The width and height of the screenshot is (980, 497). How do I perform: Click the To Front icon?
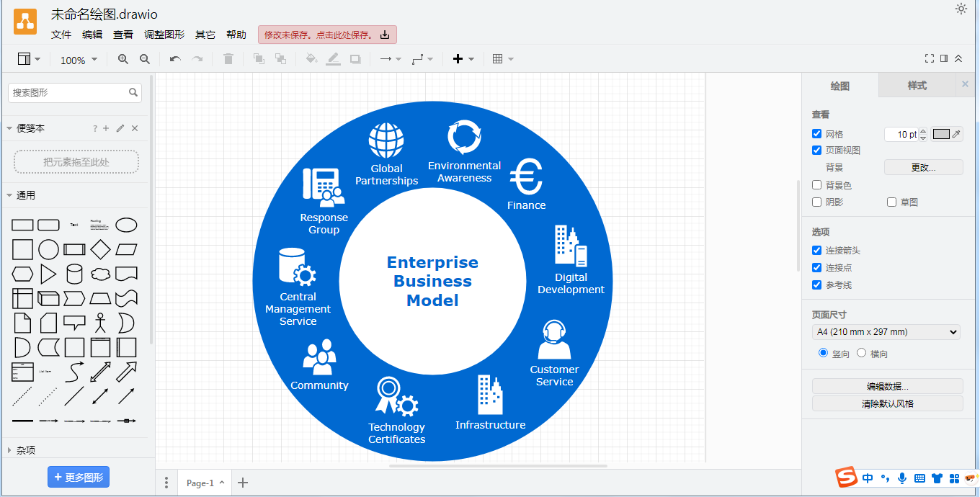tap(259, 60)
